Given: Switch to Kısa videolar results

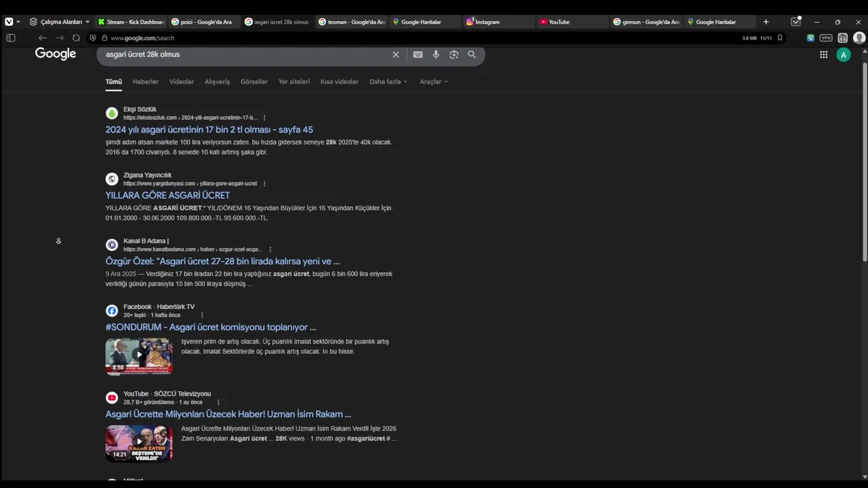Looking at the screenshot, I should pyautogui.click(x=339, y=82).
